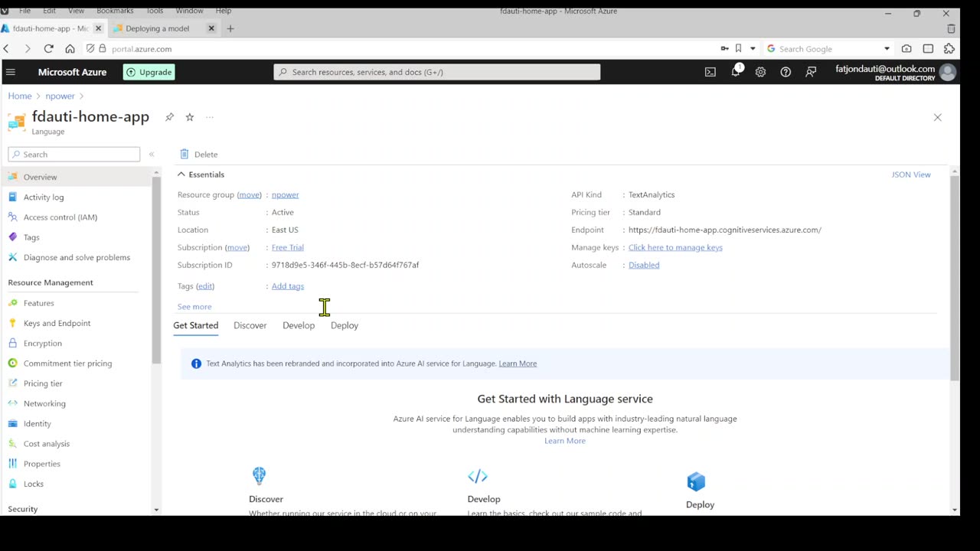
Task: Expand See more essentials
Action: click(194, 307)
